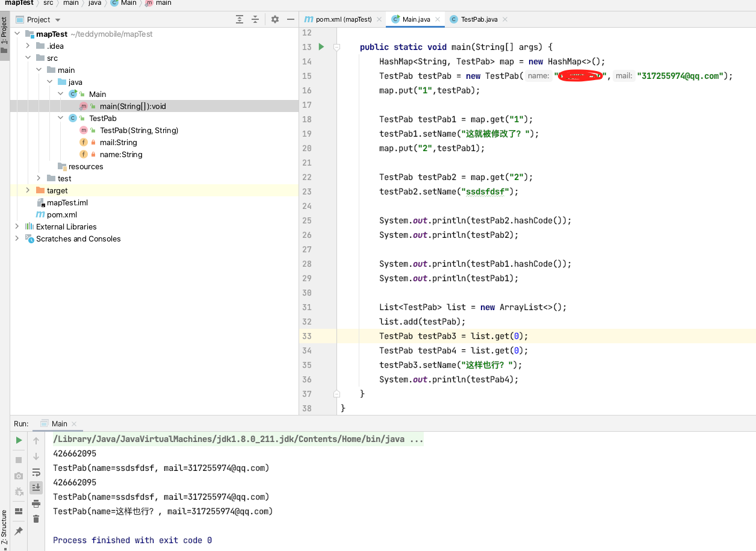Select the Main.java editor tab
Image resolution: width=756 pixels, height=551 pixels.
tap(416, 19)
